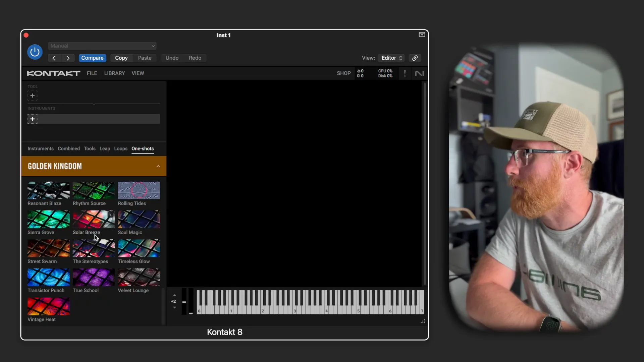Go to previous preset arrow
This screenshot has height=362, width=644.
click(54, 58)
